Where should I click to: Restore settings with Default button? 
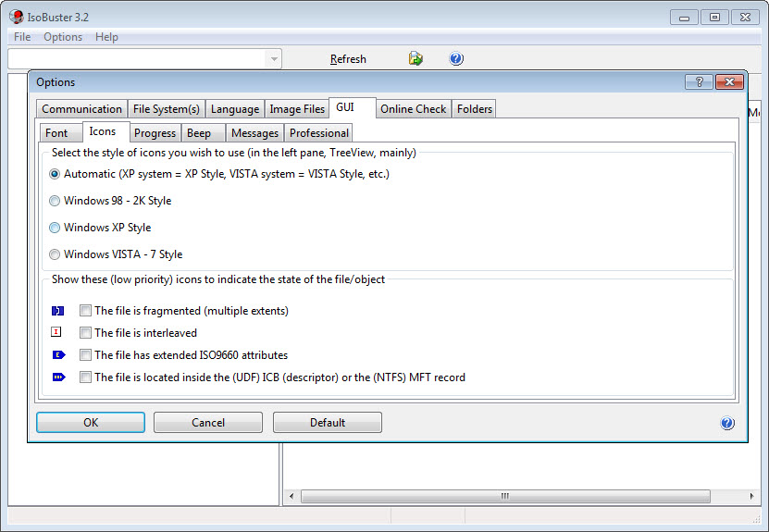[x=327, y=423]
